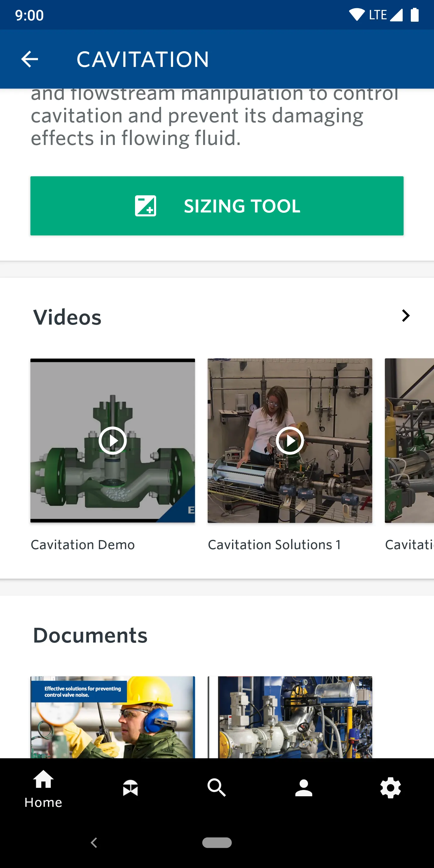Viewport: 434px width, 868px height.
Task: Go to the Home tab
Action: [43, 788]
